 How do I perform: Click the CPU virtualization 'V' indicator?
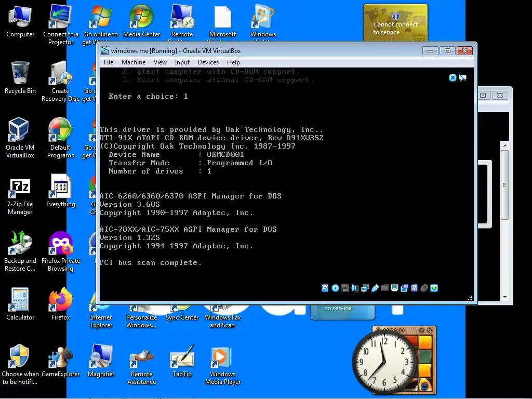click(414, 288)
